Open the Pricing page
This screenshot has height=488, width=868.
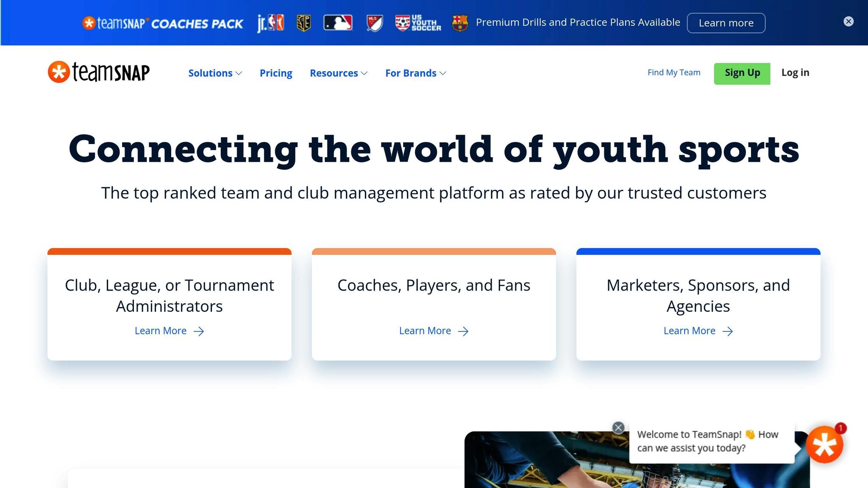(x=276, y=73)
